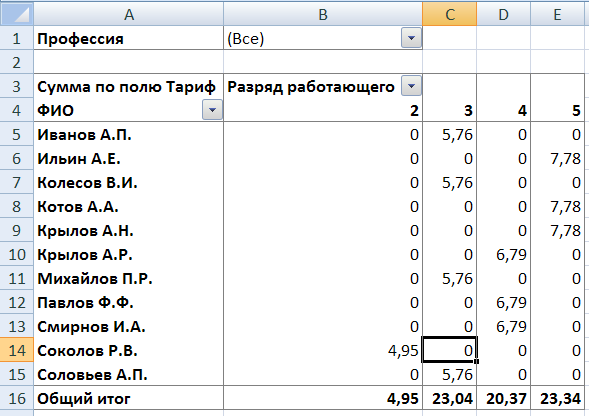Screen dimensions: 589x416
Task: Select column E header
Action: click(557, 14)
